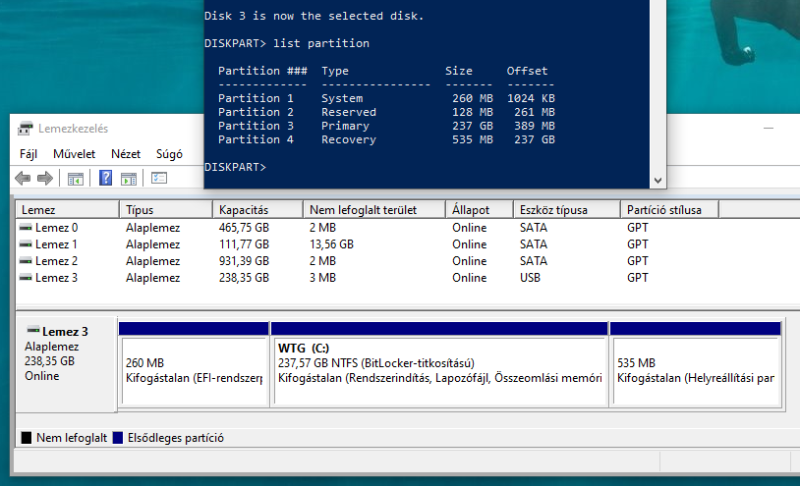Toggle the console tree pane icon
Image resolution: width=800 pixels, height=486 pixels.
pos(76,179)
